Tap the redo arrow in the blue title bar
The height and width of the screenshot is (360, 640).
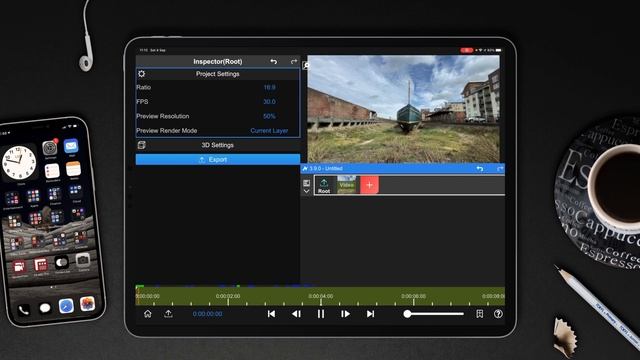500,169
